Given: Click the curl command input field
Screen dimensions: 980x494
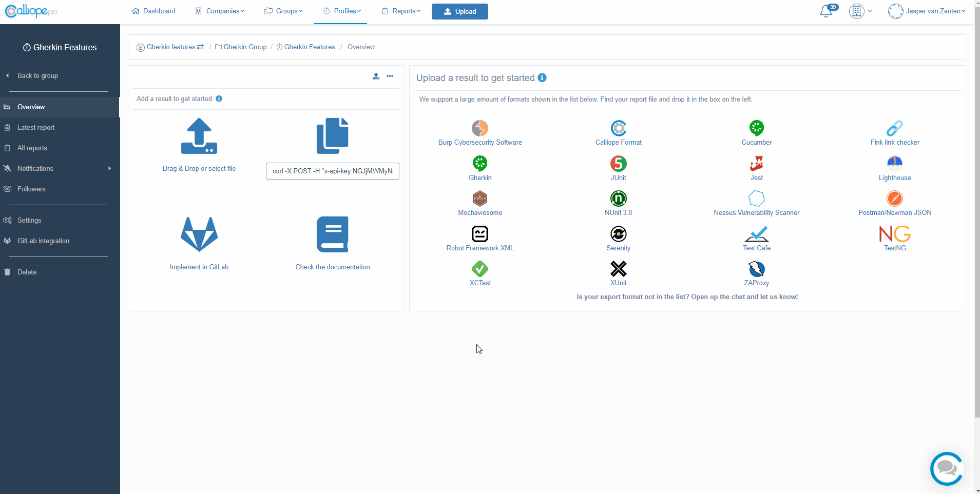Looking at the screenshot, I should [x=332, y=171].
